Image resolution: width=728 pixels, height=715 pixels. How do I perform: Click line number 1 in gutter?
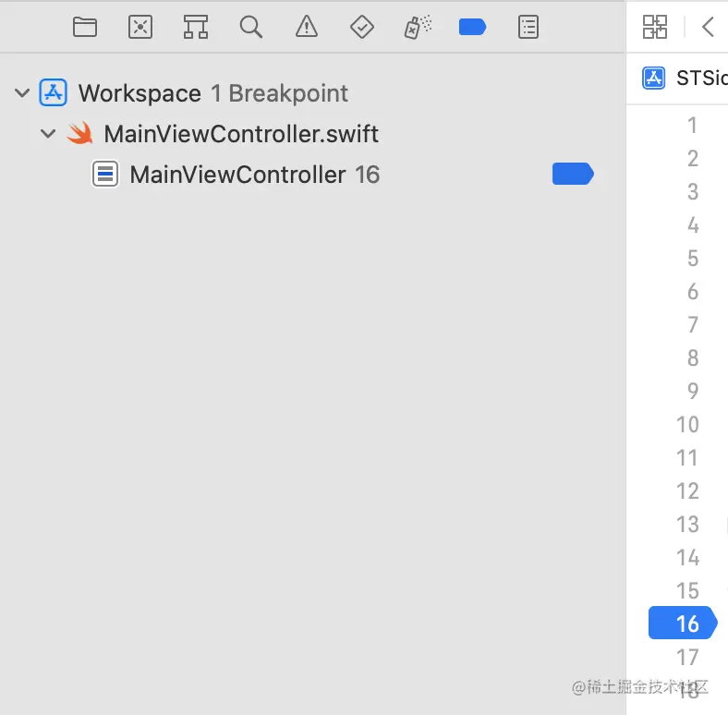(x=692, y=126)
